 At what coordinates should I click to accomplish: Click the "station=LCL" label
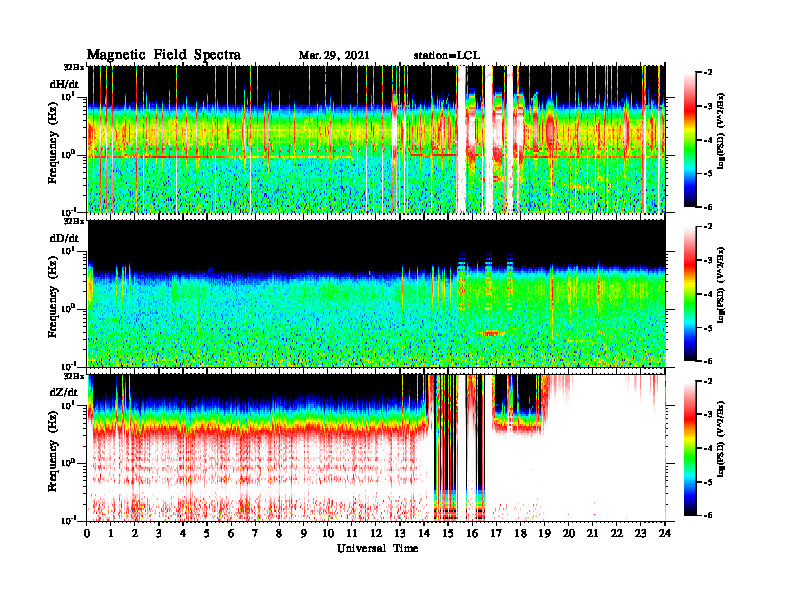[447, 55]
